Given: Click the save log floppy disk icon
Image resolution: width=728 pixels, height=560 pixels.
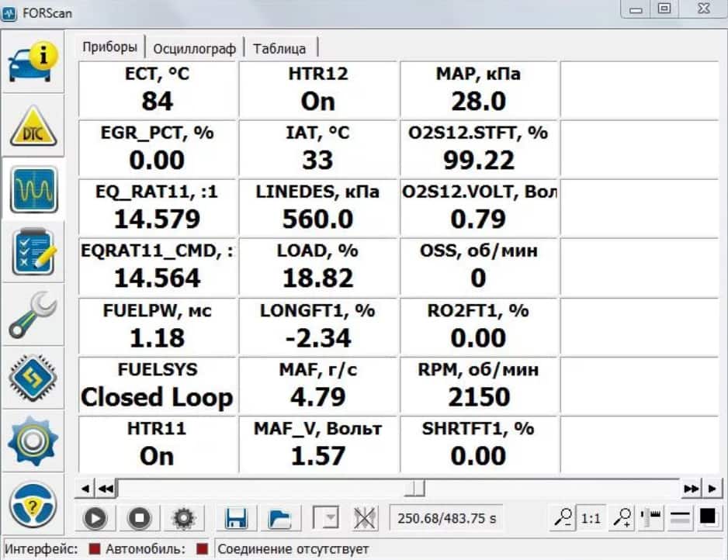Looking at the screenshot, I should click(x=235, y=518).
